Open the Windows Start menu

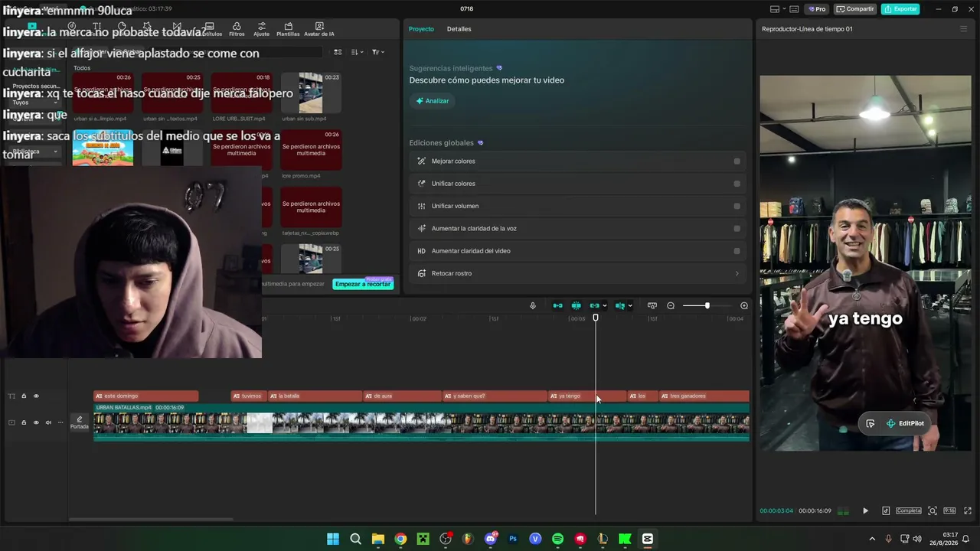coord(333,539)
